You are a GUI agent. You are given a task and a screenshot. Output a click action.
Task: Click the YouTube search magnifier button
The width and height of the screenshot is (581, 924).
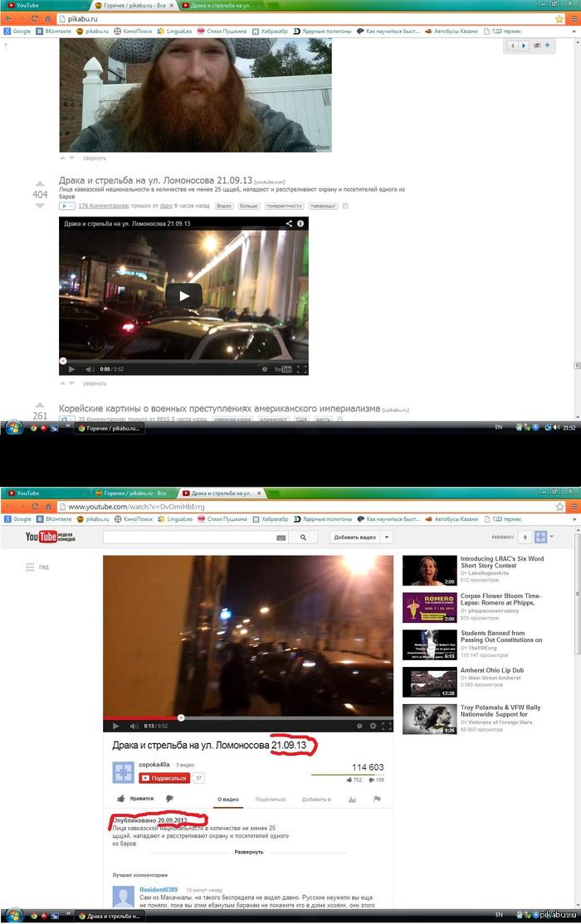click(303, 537)
